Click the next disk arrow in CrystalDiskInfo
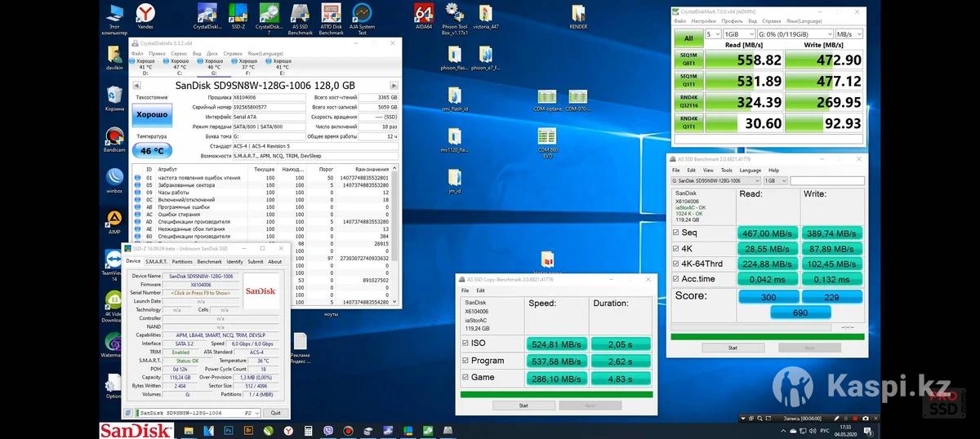Viewport: 980px width, 439px height. 394,85
